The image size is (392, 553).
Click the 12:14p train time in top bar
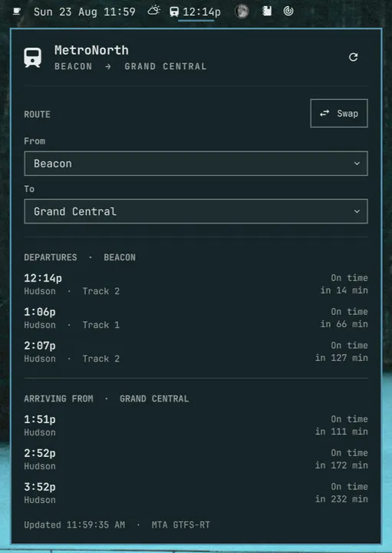click(x=202, y=12)
